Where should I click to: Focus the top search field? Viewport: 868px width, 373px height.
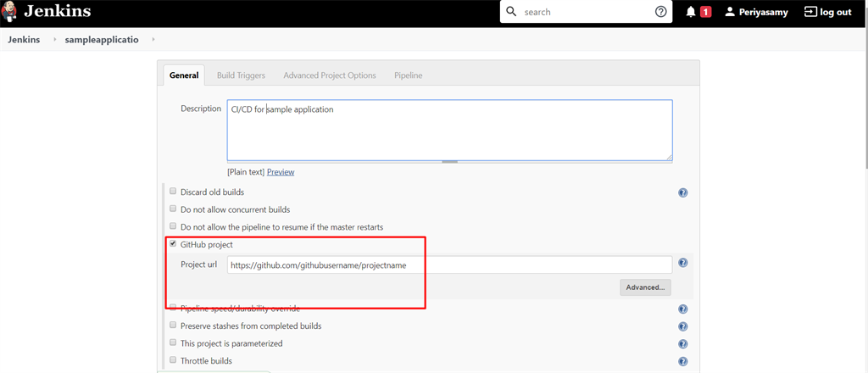coord(587,12)
